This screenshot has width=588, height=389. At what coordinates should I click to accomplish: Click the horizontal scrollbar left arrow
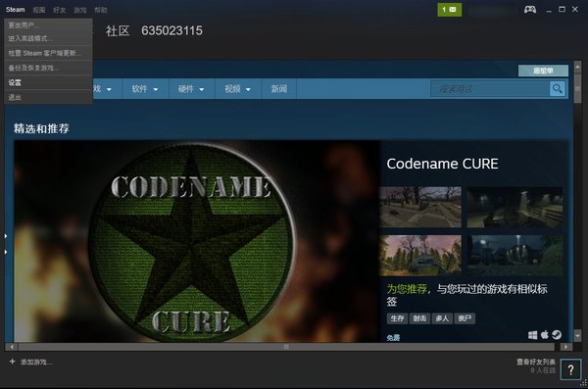tap(12, 347)
